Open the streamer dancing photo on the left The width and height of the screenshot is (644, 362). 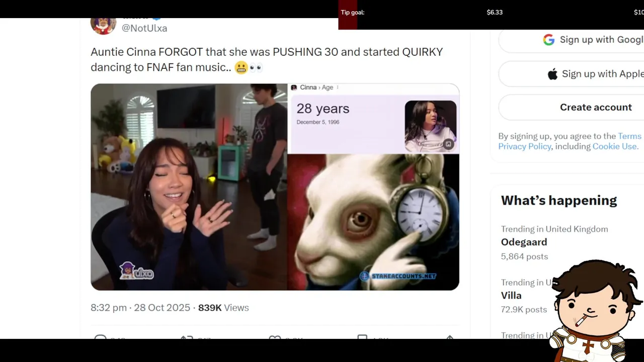tap(189, 187)
